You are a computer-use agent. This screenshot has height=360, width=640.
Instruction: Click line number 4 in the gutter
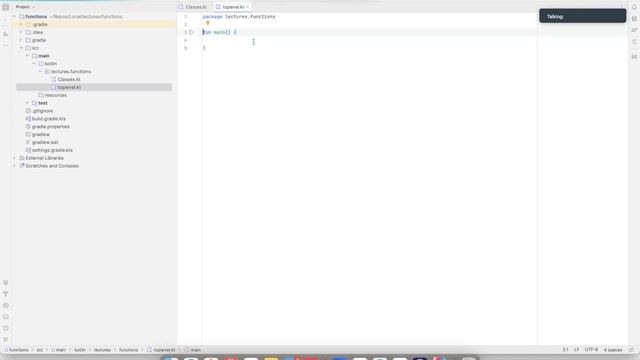click(x=185, y=40)
